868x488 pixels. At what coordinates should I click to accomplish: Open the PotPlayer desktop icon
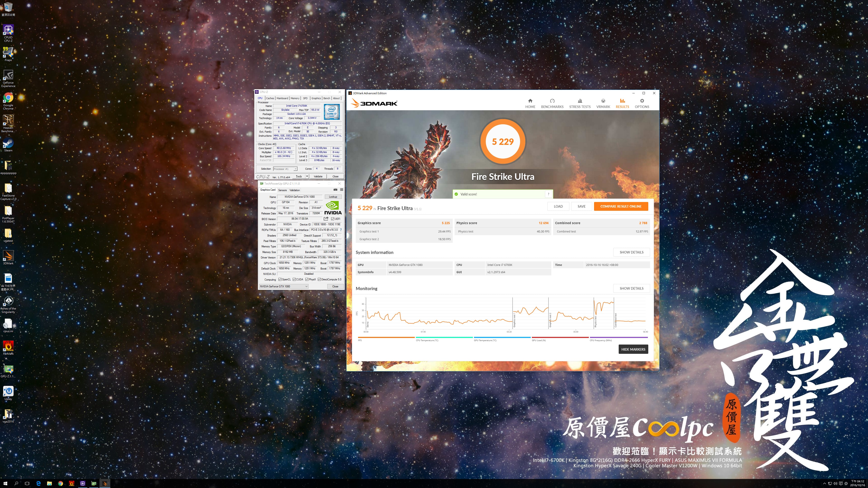point(8,214)
